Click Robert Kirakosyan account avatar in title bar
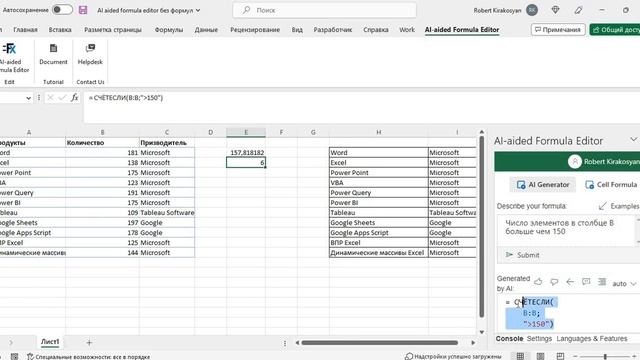 532,10
